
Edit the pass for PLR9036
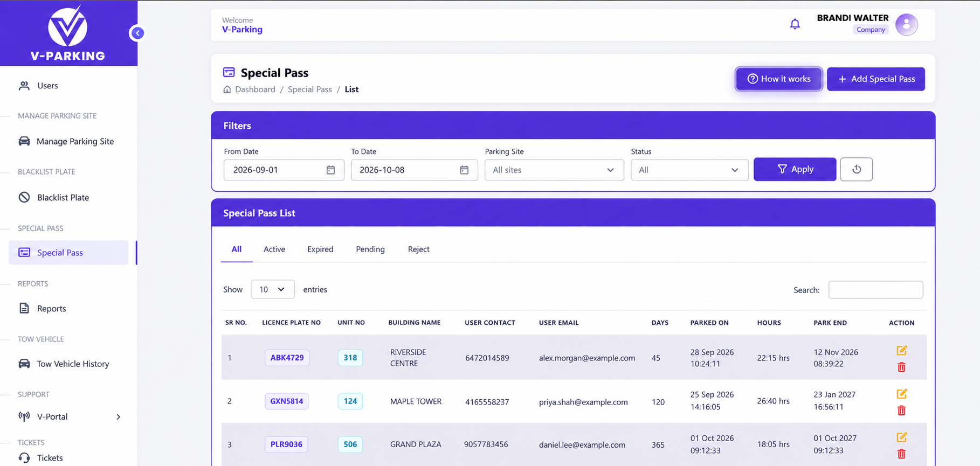click(x=901, y=437)
